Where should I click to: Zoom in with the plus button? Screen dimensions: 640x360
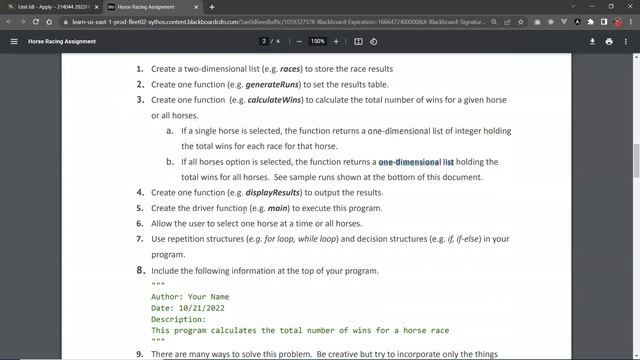(x=336, y=41)
